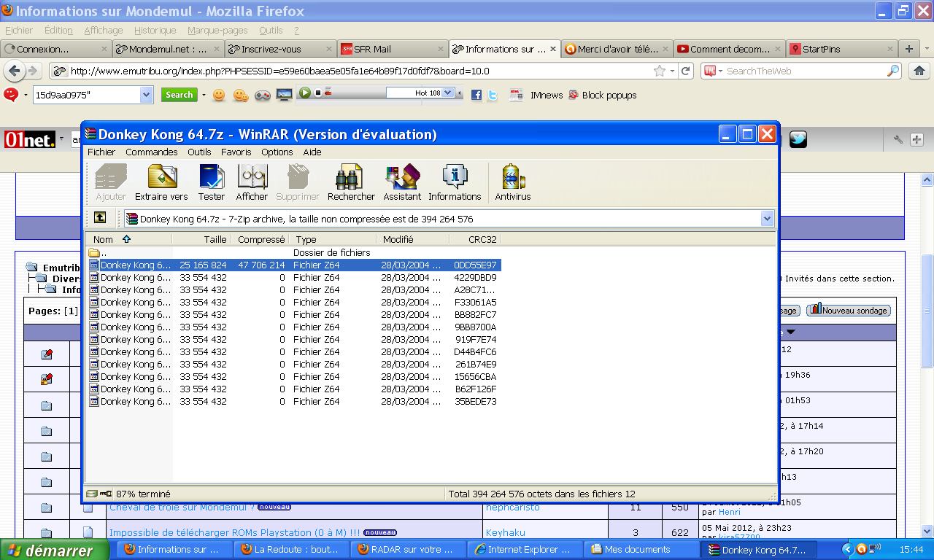The height and width of the screenshot is (560, 934).
Task: Start the Assistant wizard in WinRAR
Action: coord(402,181)
